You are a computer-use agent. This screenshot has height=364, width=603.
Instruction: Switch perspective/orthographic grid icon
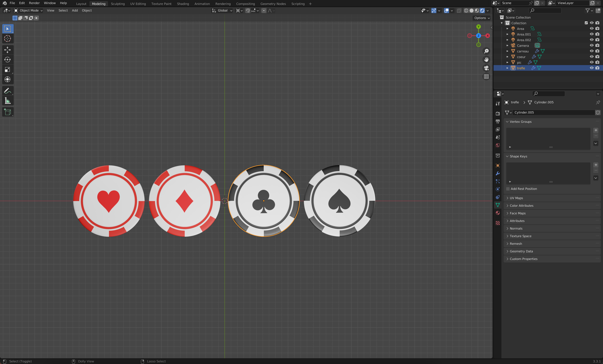point(486,77)
